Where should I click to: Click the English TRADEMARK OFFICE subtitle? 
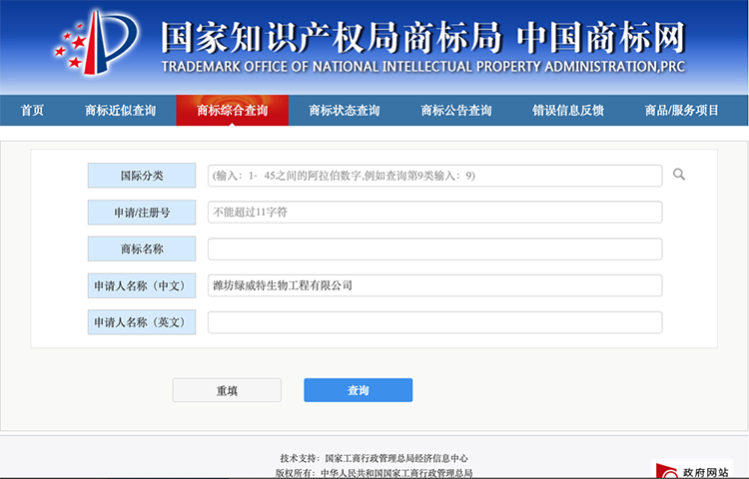click(x=423, y=66)
